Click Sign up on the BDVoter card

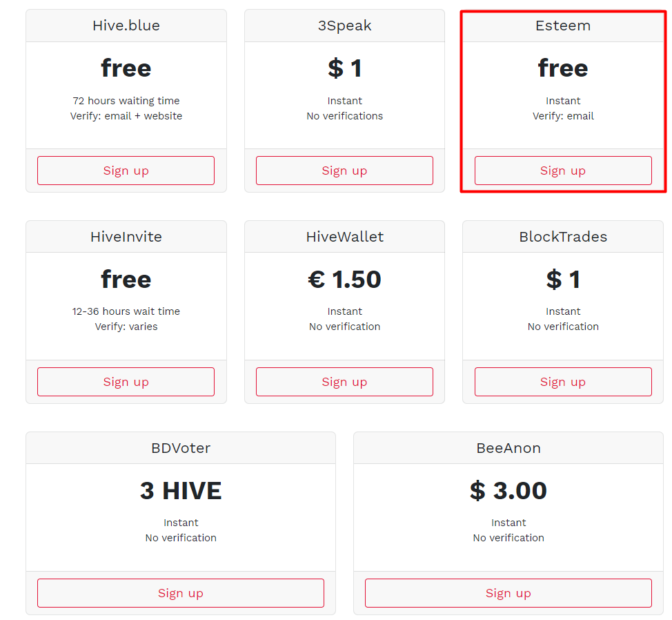[x=181, y=593]
